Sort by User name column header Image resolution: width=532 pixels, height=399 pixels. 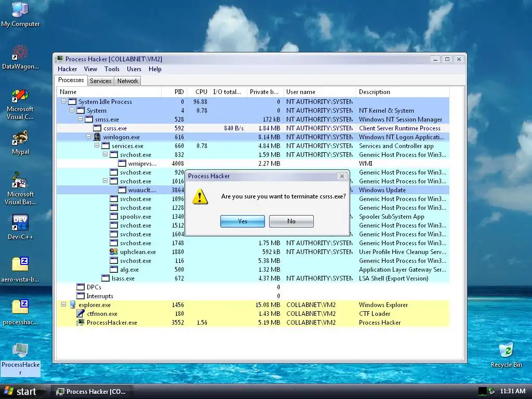pyautogui.click(x=320, y=92)
